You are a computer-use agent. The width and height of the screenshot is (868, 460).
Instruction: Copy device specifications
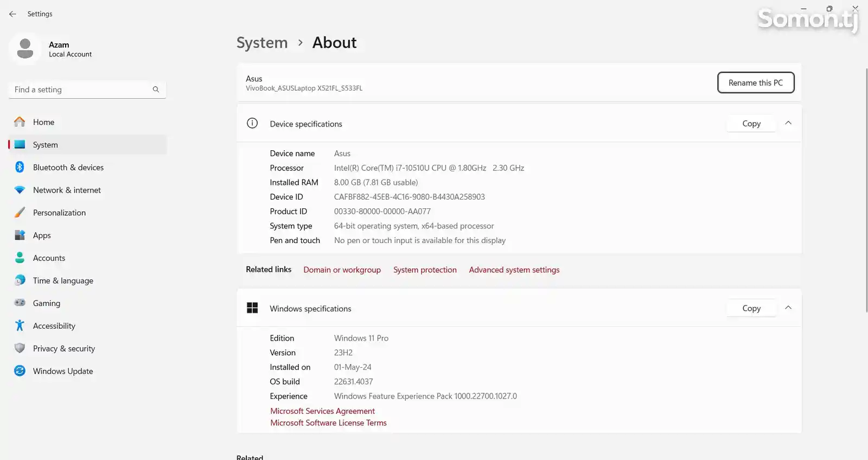[x=751, y=124]
